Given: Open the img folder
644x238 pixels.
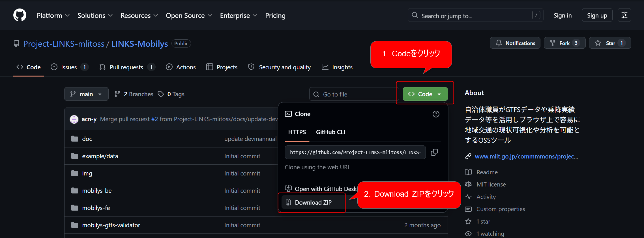Looking at the screenshot, I should [x=87, y=173].
